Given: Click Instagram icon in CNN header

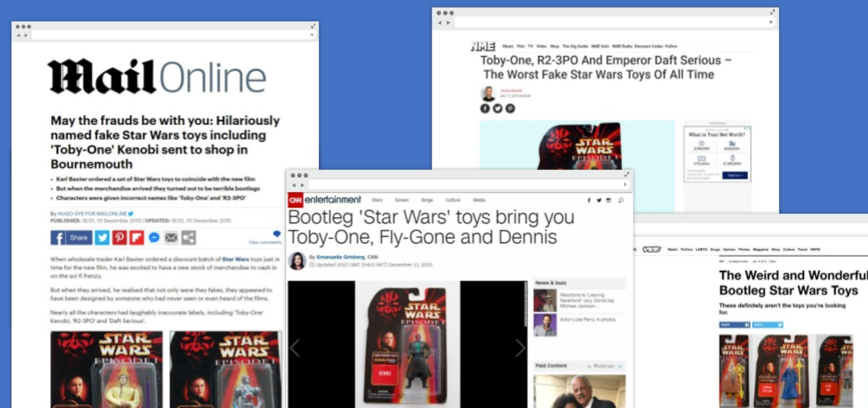Looking at the screenshot, I should [609, 200].
